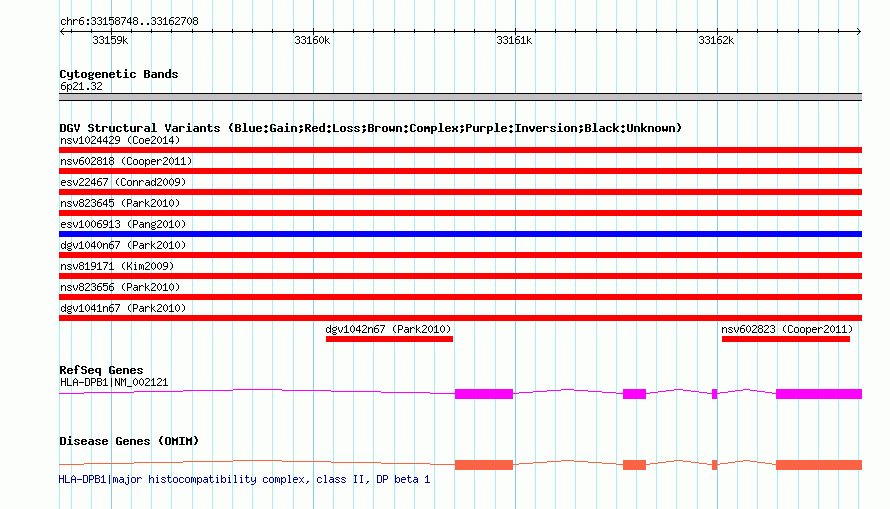Select the nsv823656 (Park2010) red bar
The image size is (890, 509).
tap(460, 297)
